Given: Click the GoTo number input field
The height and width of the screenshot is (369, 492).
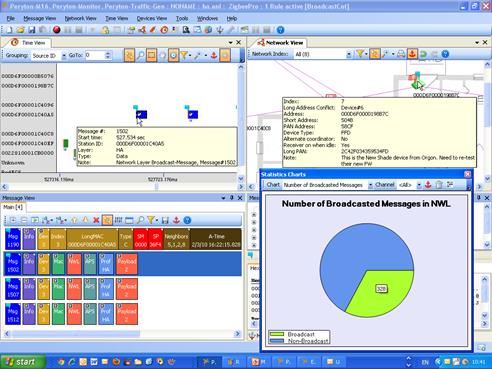Looking at the screenshot, I should [x=95, y=55].
